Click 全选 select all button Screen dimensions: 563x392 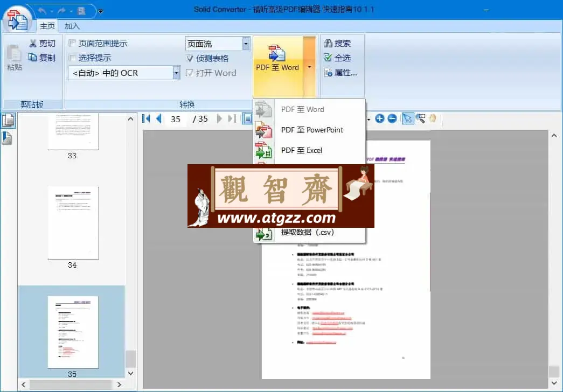tap(337, 58)
